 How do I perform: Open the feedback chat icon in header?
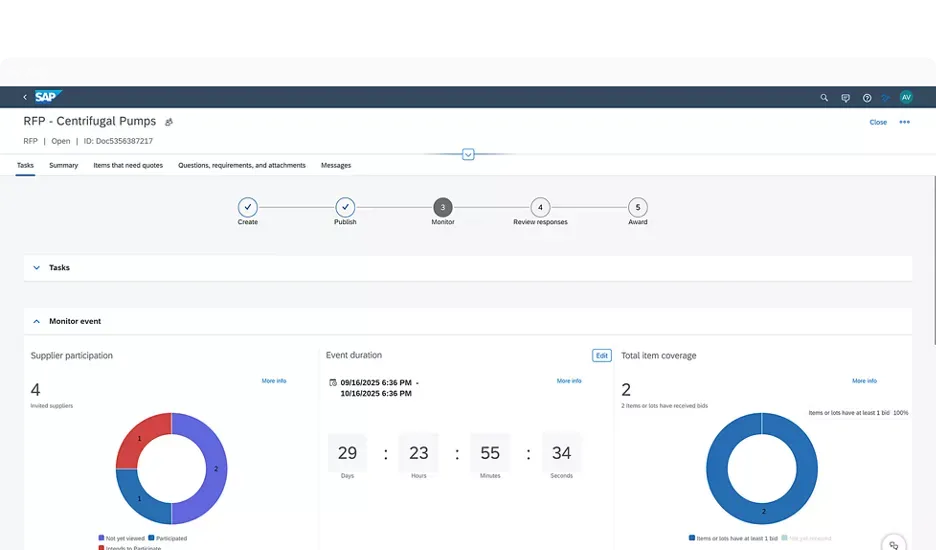tap(845, 97)
